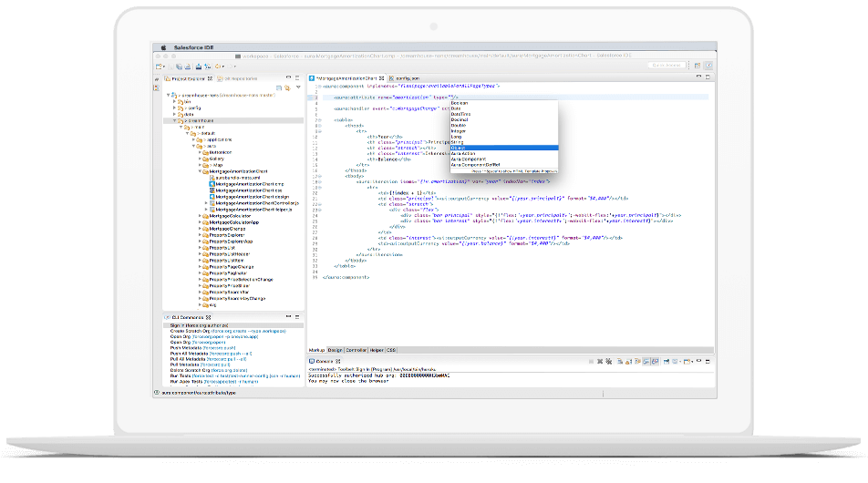Viewport: 868px width, 483px height.
Task: Select MortgageAmortizationChart.design file
Action: click(249, 197)
